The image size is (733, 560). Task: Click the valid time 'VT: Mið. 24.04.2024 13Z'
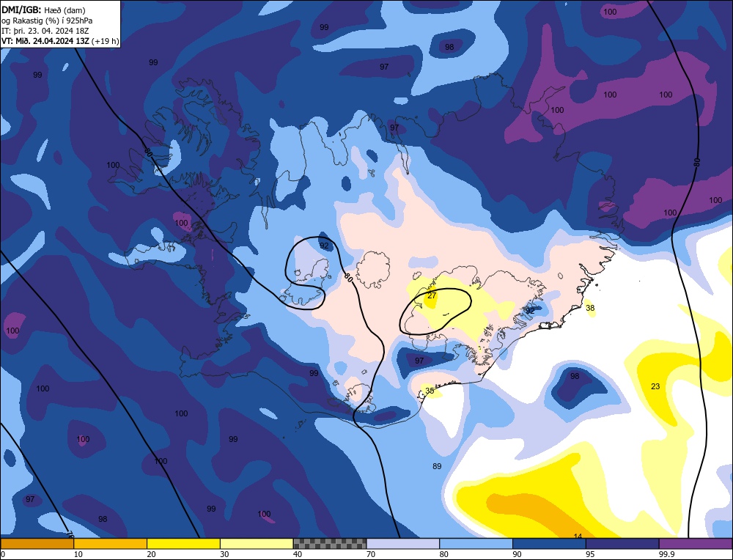pos(45,41)
